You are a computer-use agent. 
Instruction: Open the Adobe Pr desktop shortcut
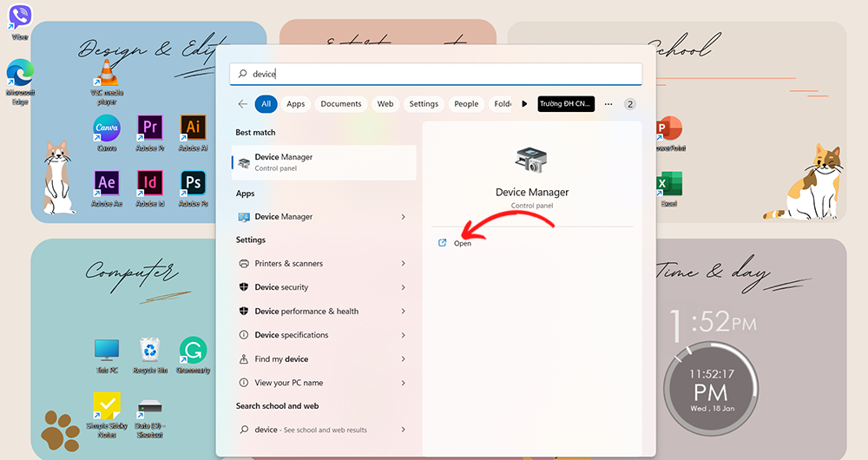pos(150,133)
